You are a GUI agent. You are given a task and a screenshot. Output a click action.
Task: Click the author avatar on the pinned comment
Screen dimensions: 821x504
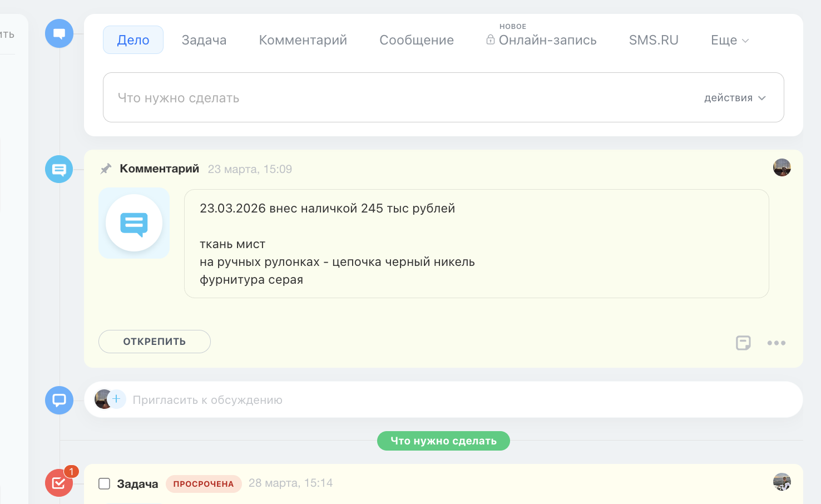[x=782, y=167]
